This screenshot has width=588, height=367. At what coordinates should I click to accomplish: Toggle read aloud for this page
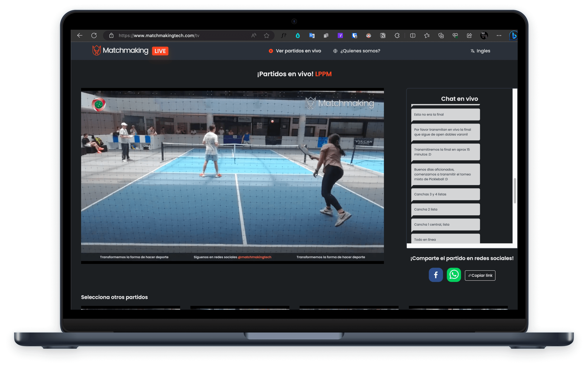pyautogui.click(x=254, y=35)
